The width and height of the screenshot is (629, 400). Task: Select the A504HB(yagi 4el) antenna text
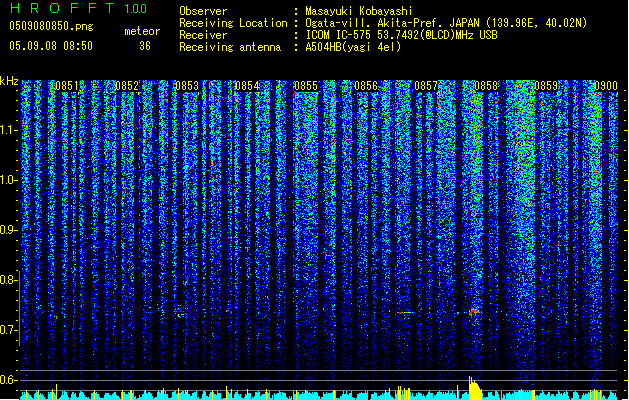(353, 47)
